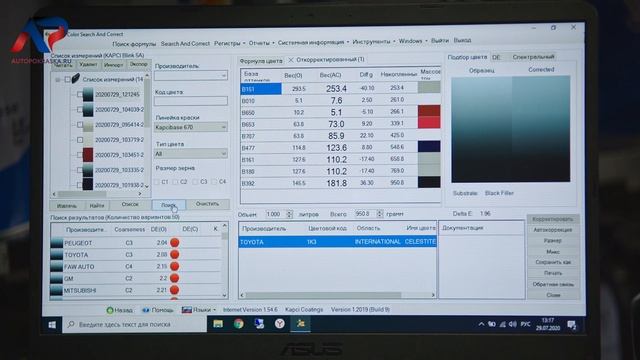Open the Инструменты menu

pos(374,41)
